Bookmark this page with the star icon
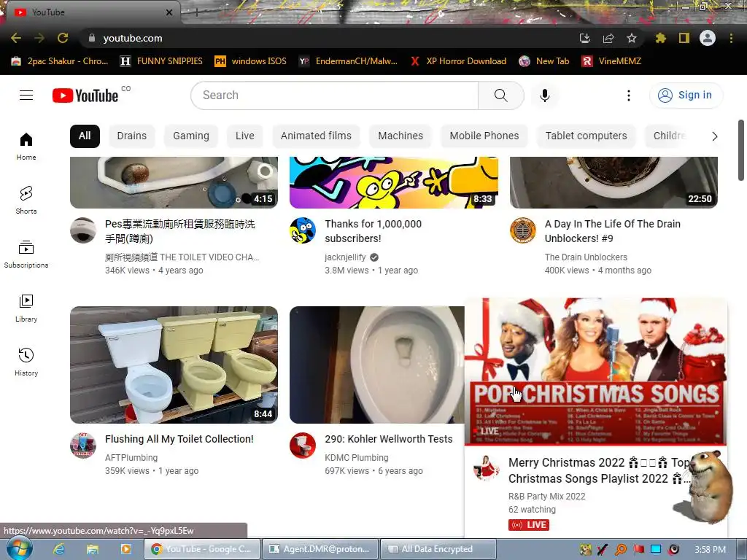 (632, 38)
